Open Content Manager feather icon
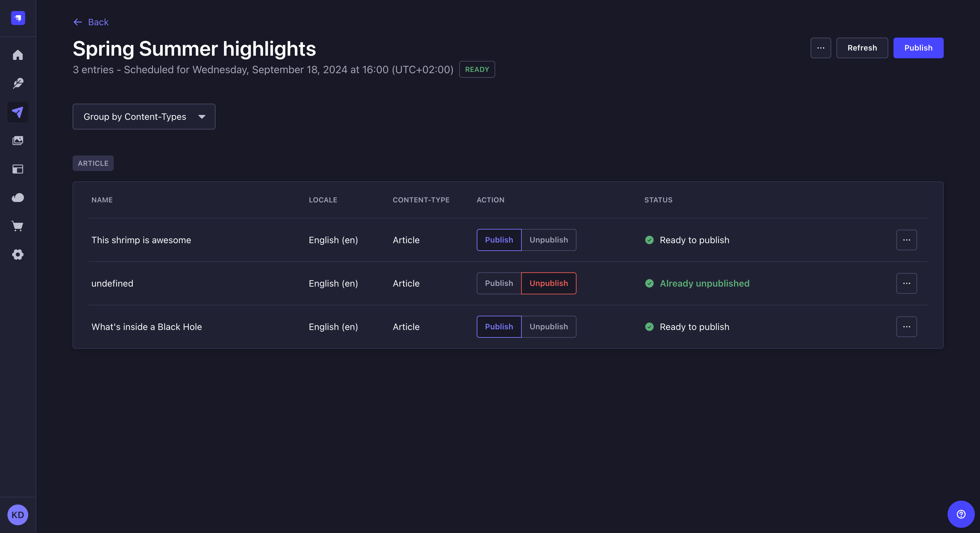Viewport: 980px width, 533px height. (18, 83)
